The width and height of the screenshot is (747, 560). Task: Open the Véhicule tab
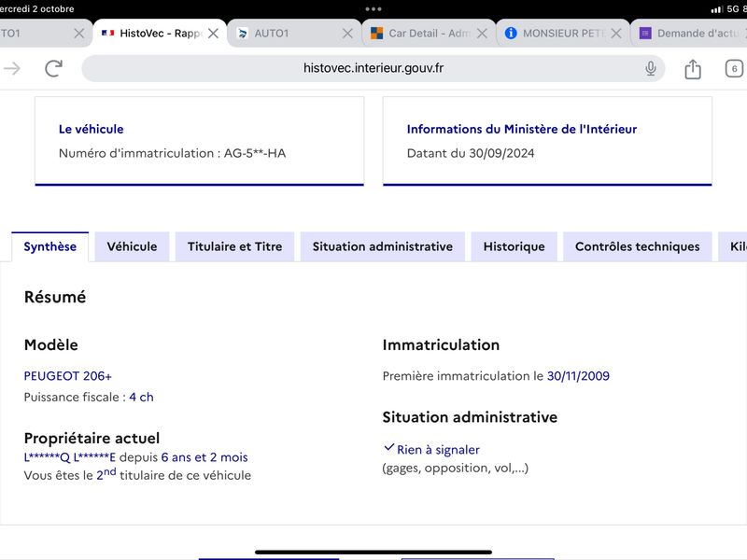tap(132, 246)
